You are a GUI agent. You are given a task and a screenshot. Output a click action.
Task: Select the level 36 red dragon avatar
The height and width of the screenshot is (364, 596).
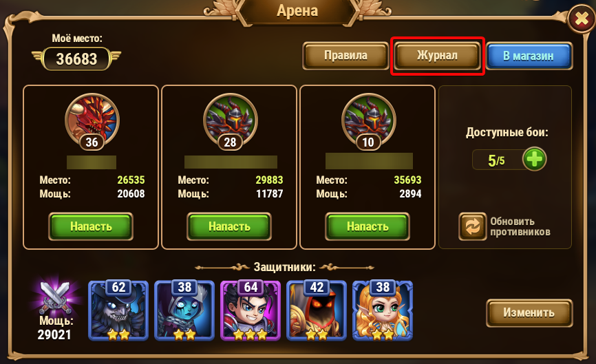click(92, 121)
